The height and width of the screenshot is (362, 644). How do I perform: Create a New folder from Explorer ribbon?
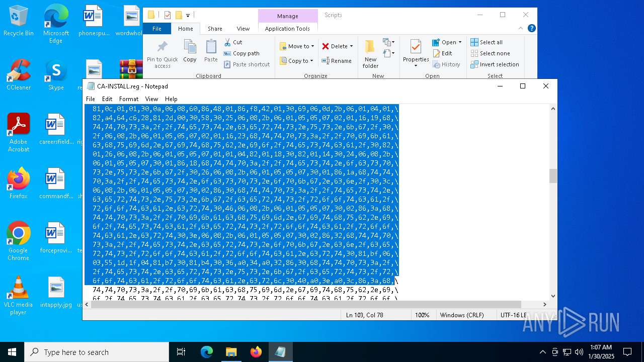370,54
